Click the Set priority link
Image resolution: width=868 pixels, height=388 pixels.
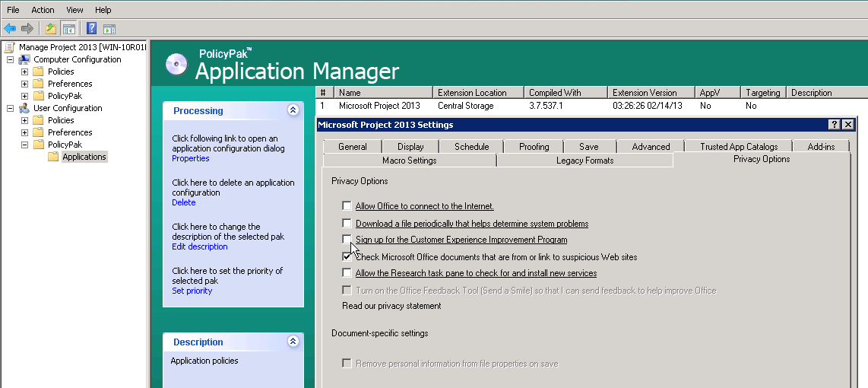(x=192, y=291)
